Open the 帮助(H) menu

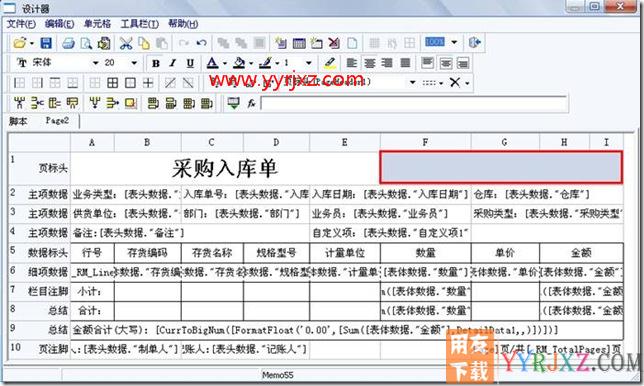(183, 24)
